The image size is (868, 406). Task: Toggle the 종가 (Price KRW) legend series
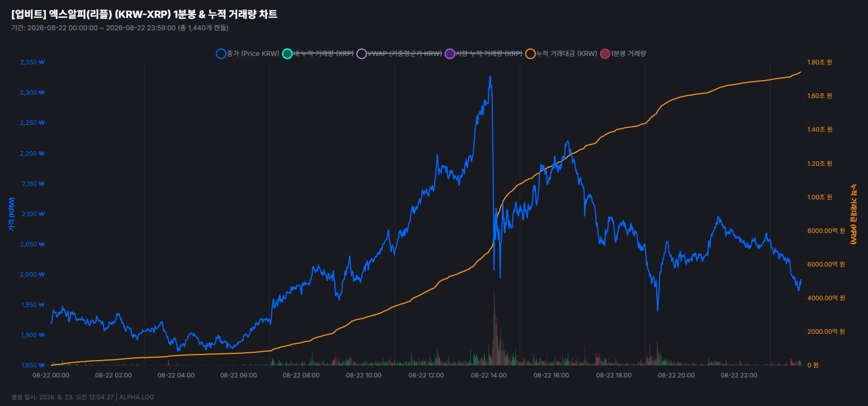248,54
